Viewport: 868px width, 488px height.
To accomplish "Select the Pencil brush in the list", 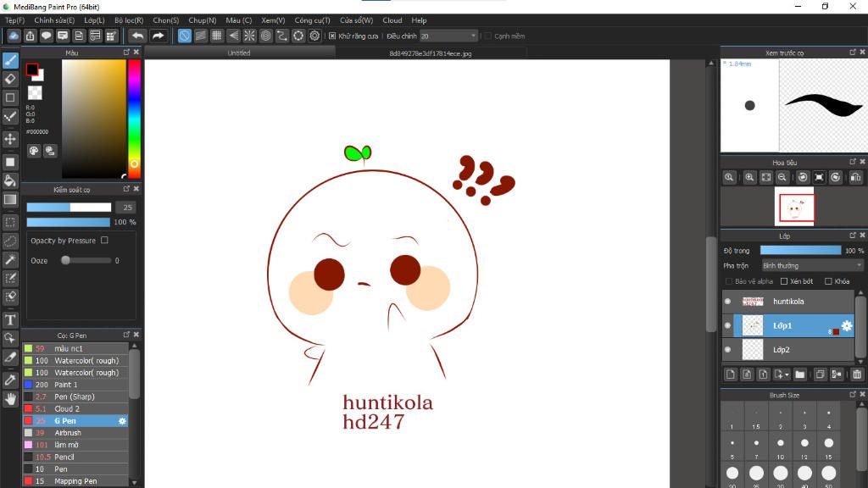I will 75,457.
